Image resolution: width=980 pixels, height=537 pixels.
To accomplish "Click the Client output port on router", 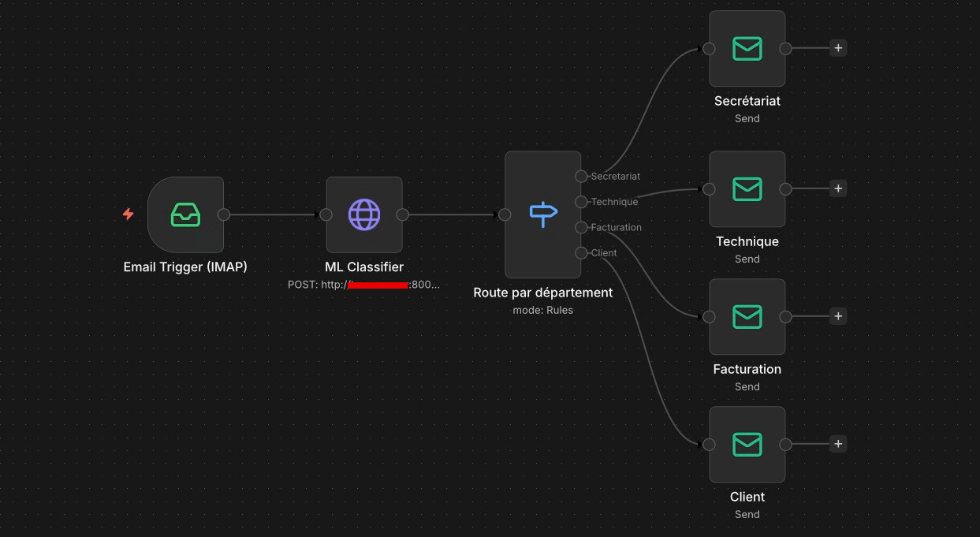I will point(581,252).
